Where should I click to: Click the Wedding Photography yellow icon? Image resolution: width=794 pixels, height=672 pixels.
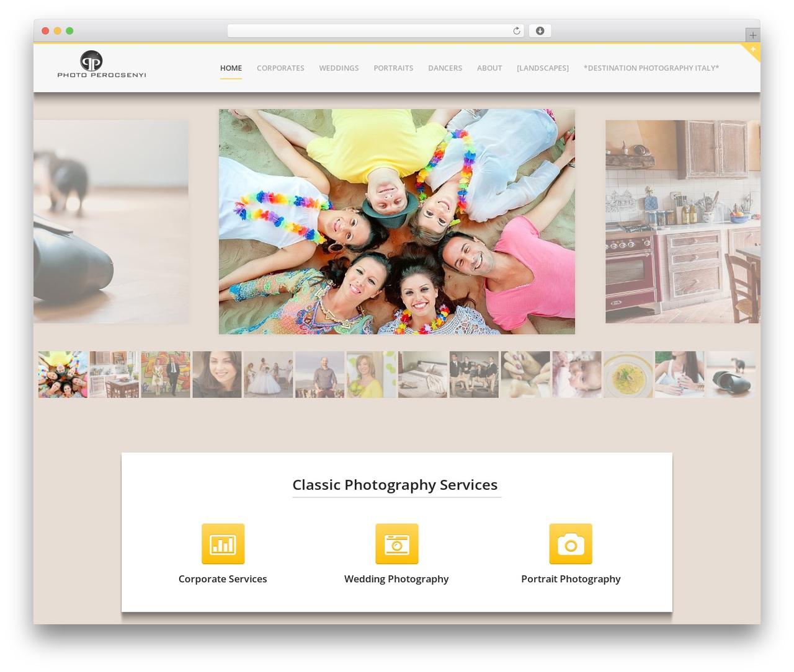click(396, 544)
